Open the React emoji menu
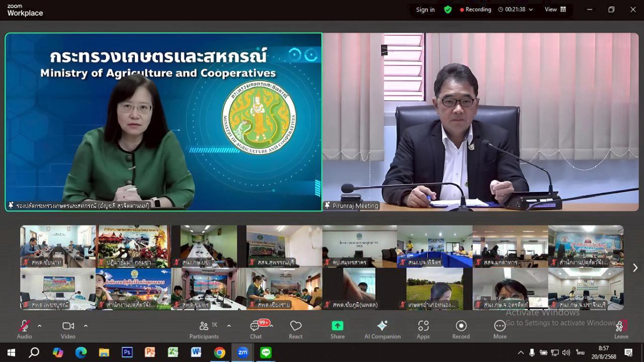The width and height of the screenshot is (644, 362). coord(296,330)
